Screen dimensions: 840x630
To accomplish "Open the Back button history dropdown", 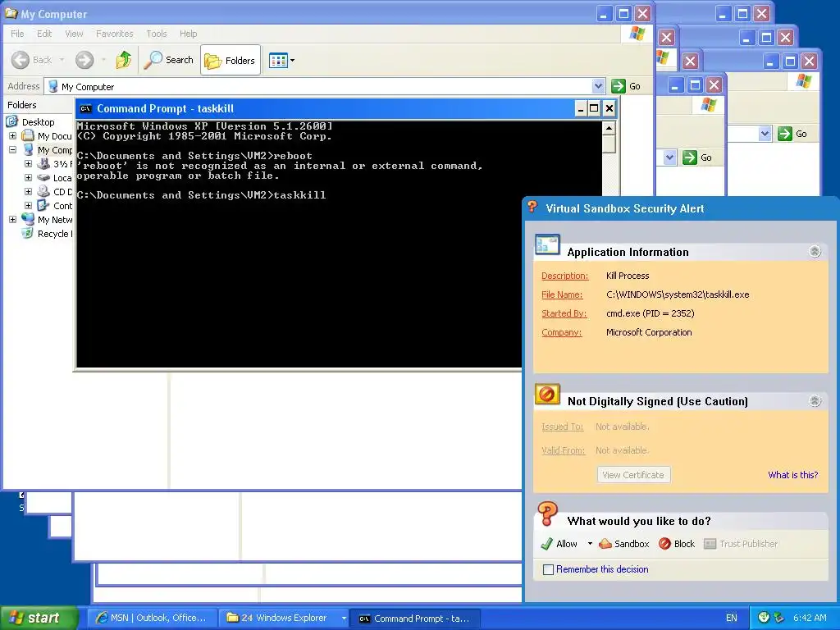I will [62, 60].
